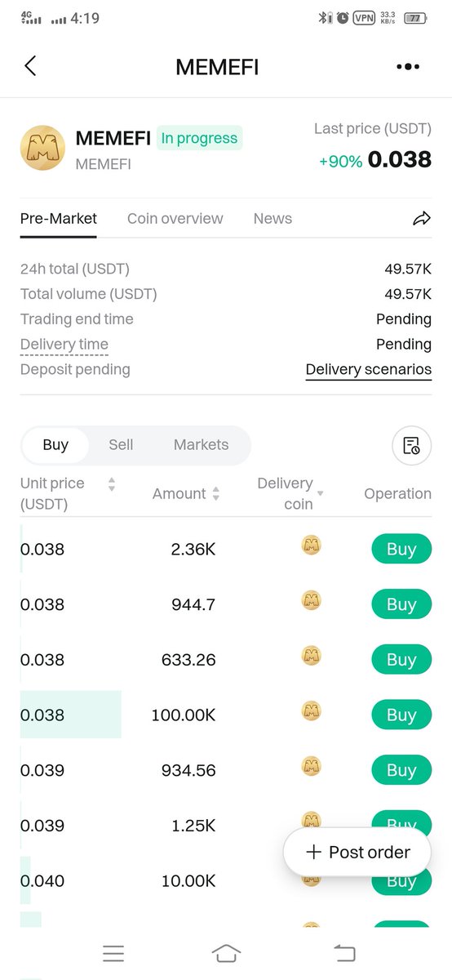Tap the MEMEFI gold coin logo
This screenshot has height=980, width=452.
pos(42,148)
